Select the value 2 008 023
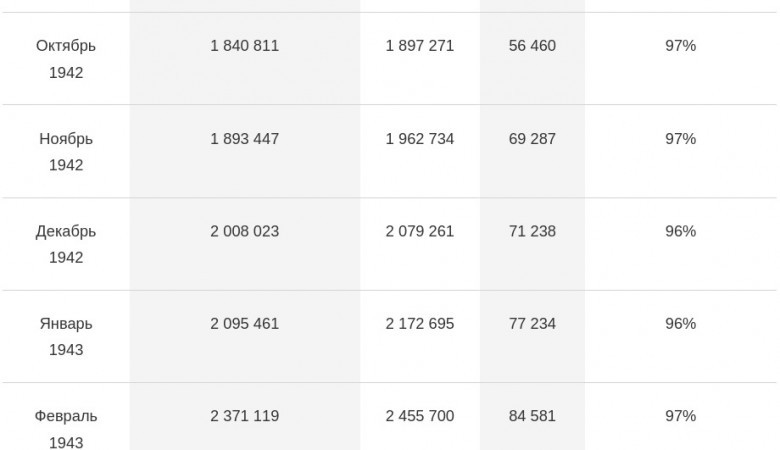This screenshot has width=780, height=450. (244, 231)
